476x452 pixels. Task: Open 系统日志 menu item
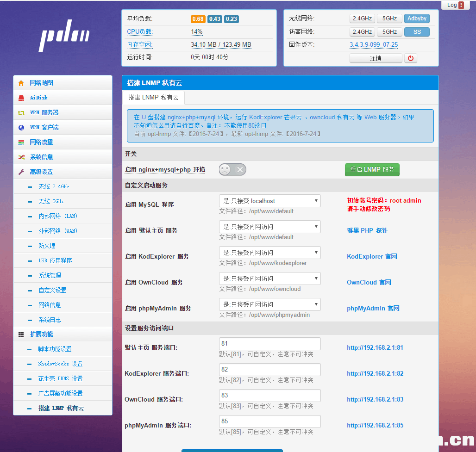tap(63, 320)
